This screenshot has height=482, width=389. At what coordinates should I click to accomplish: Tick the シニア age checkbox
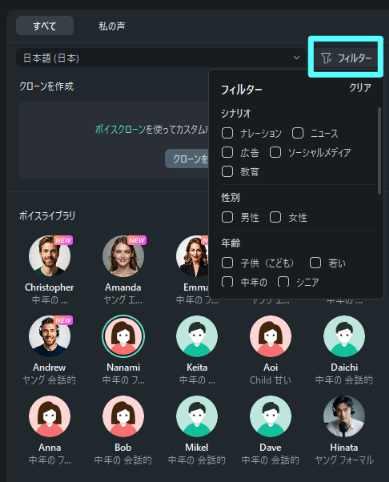[x=283, y=282]
